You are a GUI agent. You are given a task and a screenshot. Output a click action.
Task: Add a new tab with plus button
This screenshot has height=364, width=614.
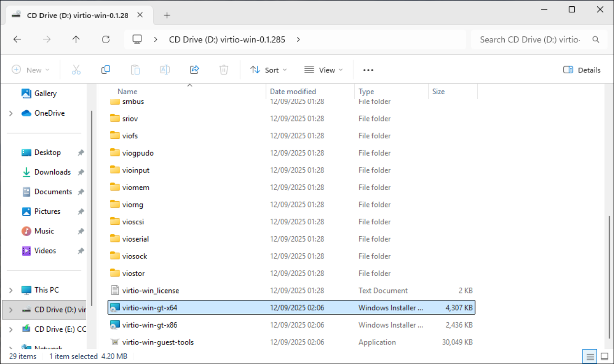click(x=167, y=15)
